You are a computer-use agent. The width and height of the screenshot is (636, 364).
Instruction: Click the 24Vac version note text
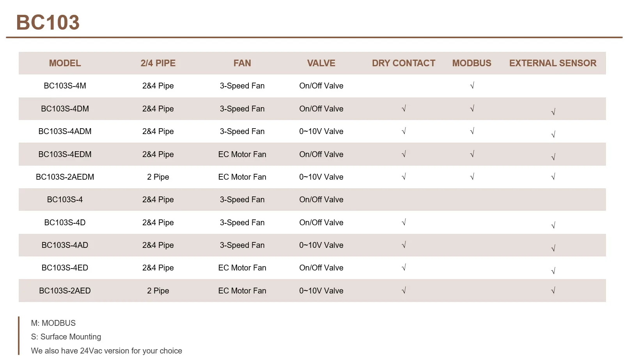[106, 351]
